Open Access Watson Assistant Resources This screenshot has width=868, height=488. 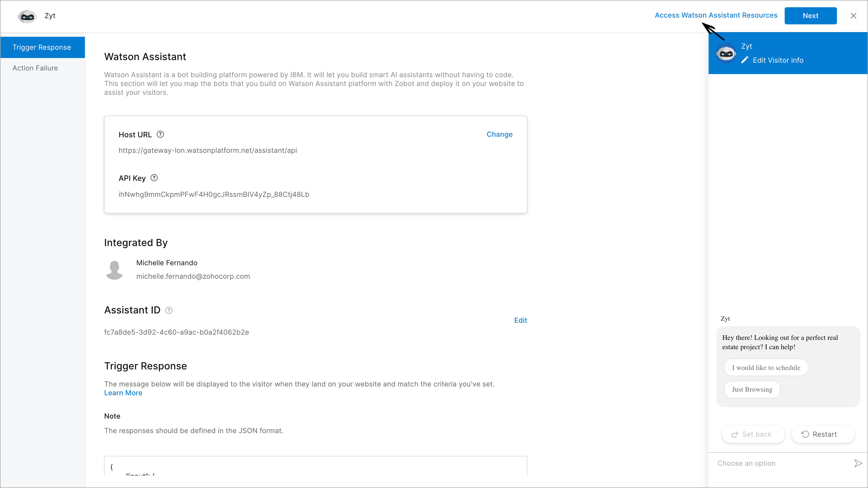[x=716, y=15]
